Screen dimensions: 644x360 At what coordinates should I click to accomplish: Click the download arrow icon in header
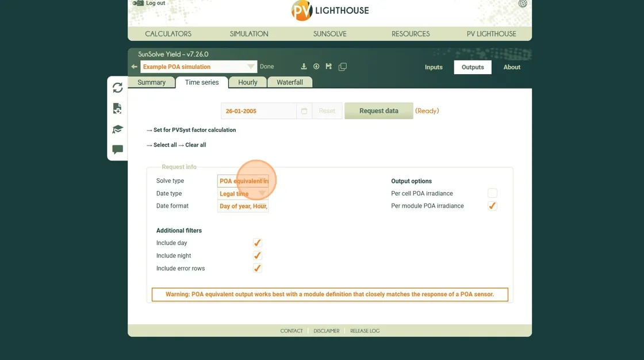pos(304,67)
